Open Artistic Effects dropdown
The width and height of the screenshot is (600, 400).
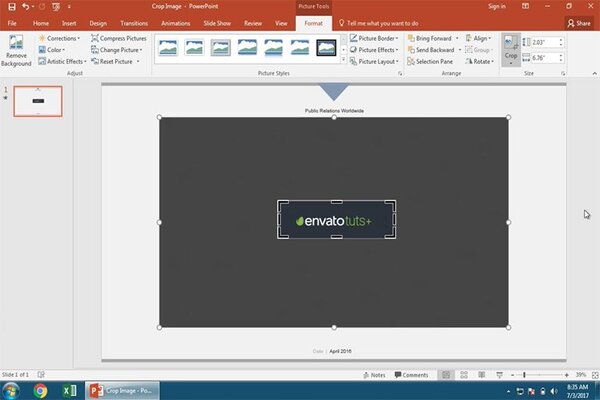(62, 61)
